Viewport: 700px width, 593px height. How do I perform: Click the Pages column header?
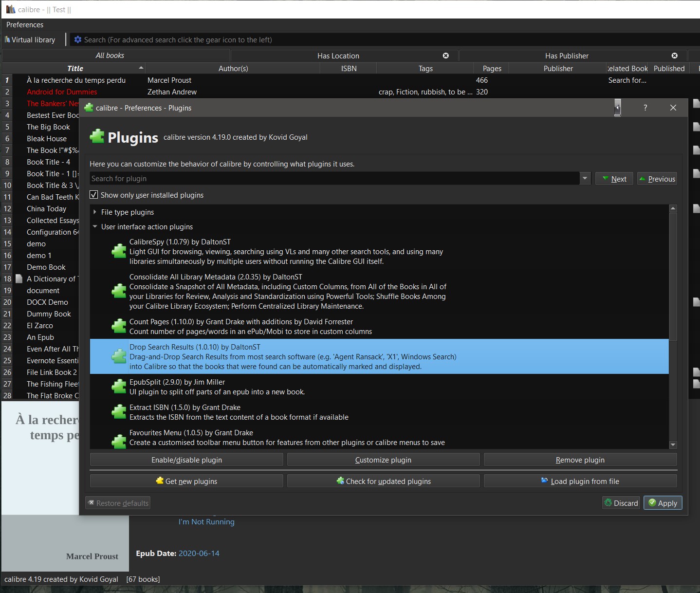[492, 68]
